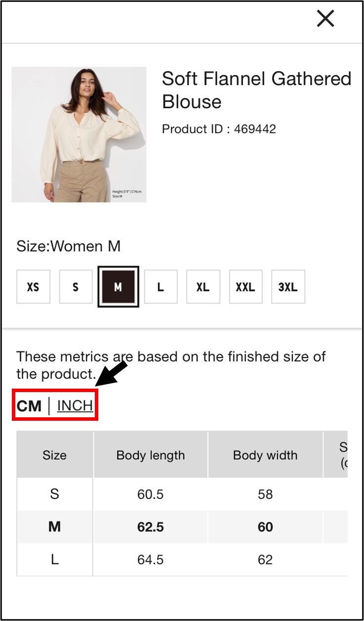The height and width of the screenshot is (621, 364).
Task: Choose size L button
Action: [161, 287]
